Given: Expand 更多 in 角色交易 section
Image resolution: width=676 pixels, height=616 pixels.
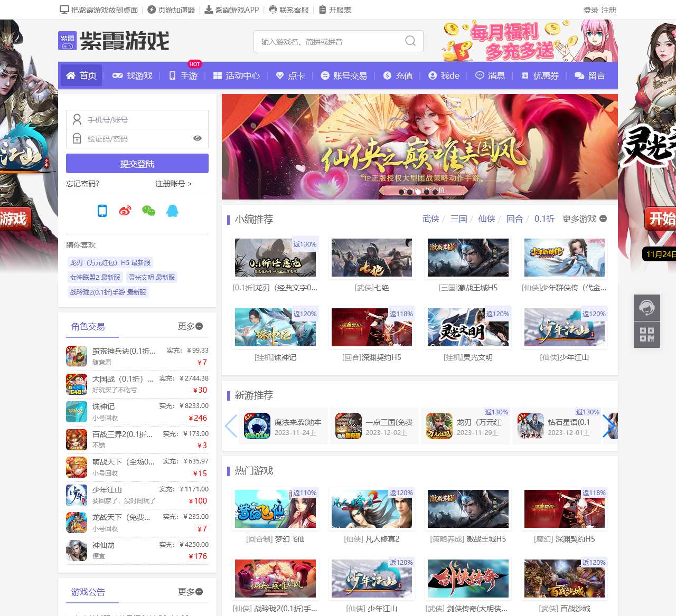Looking at the screenshot, I should coord(191,326).
